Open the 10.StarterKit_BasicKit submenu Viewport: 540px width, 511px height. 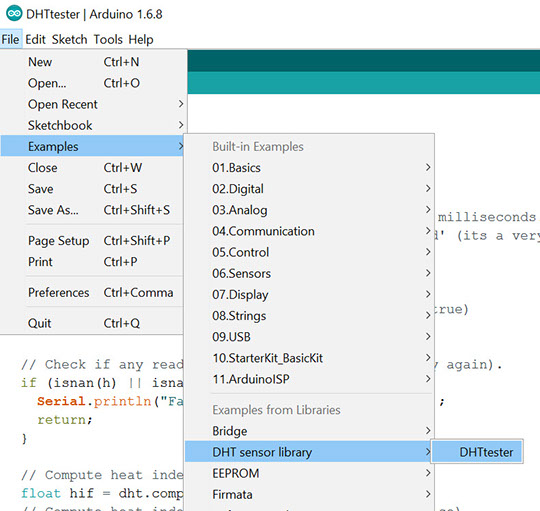click(x=309, y=358)
